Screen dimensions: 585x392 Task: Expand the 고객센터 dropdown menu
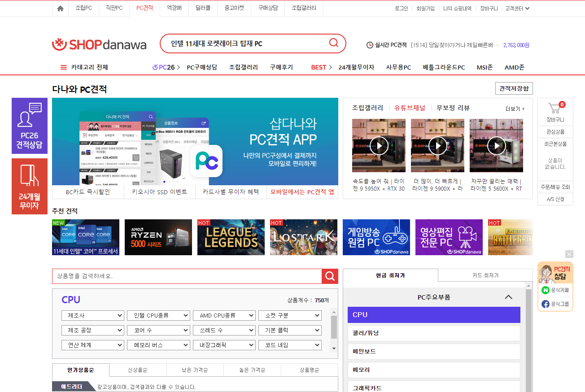tap(517, 9)
